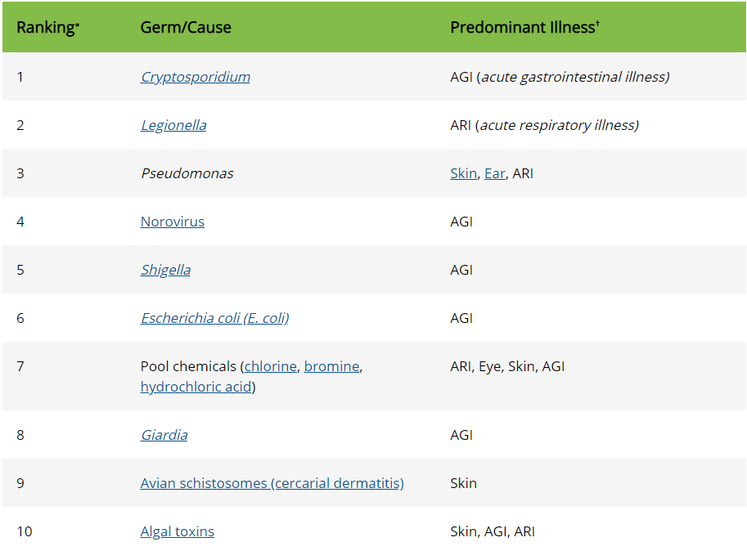747x560 pixels.
Task: Open the Shigella link
Action: point(165,270)
